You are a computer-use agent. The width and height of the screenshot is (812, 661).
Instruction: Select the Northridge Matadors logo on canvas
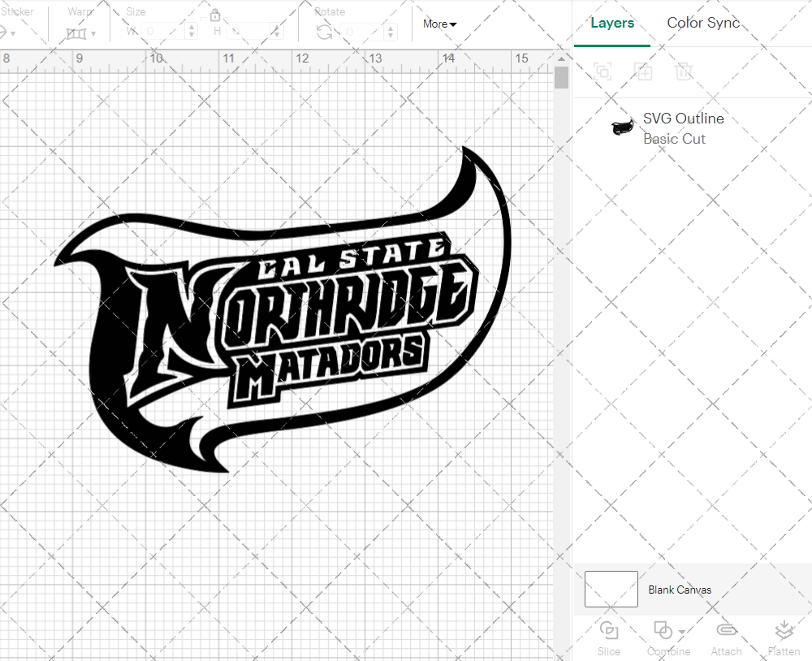pyautogui.click(x=283, y=309)
